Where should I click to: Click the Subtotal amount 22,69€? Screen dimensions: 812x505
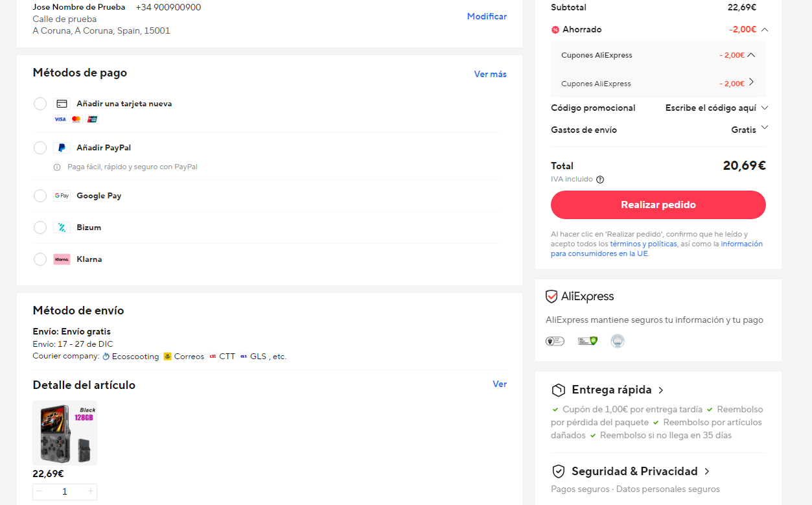click(742, 8)
